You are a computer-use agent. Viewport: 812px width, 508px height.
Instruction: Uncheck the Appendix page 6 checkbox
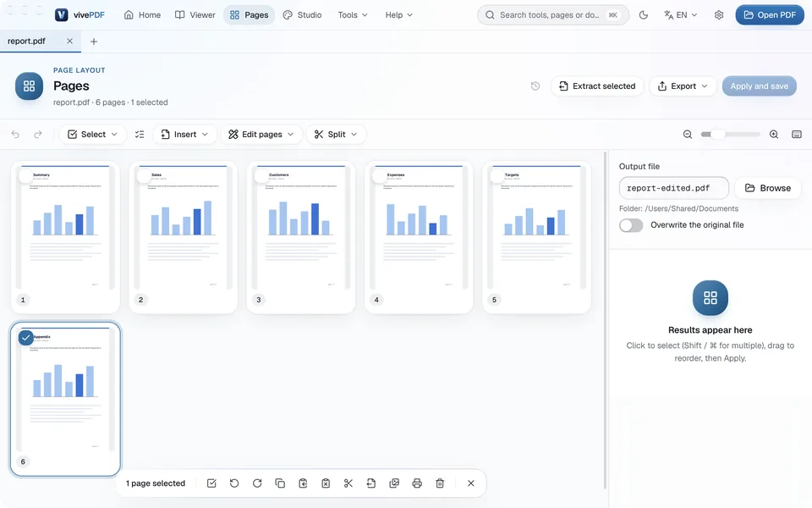click(x=26, y=338)
